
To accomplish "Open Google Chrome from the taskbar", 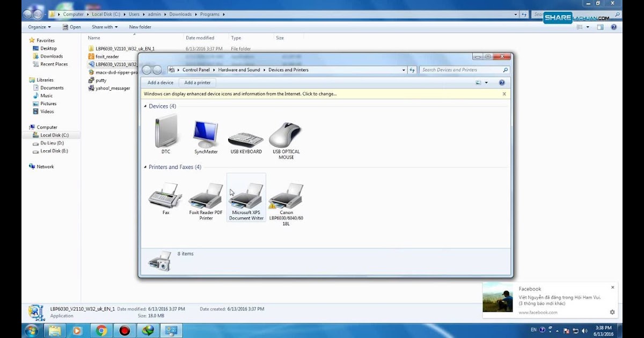I will 101,330.
